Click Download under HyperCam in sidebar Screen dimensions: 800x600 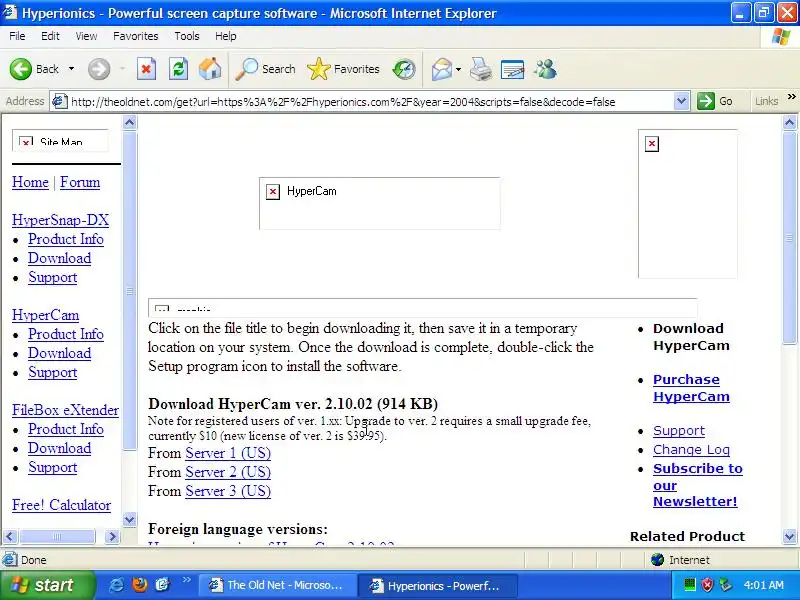(60, 353)
